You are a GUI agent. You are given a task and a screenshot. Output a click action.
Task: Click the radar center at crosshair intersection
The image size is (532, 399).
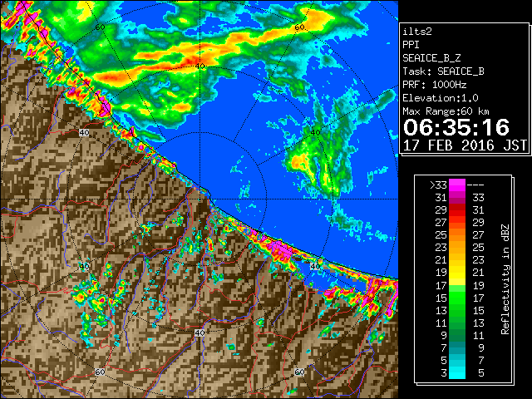click(x=199, y=199)
